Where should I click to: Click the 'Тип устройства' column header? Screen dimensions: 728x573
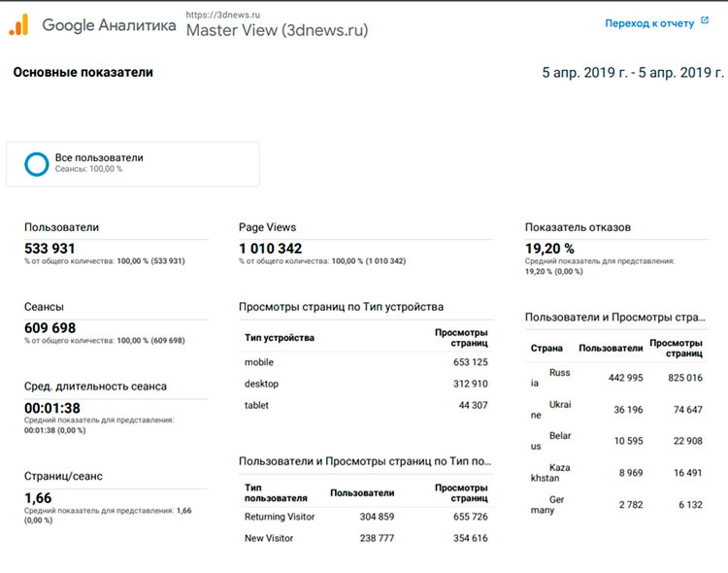pos(280,338)
